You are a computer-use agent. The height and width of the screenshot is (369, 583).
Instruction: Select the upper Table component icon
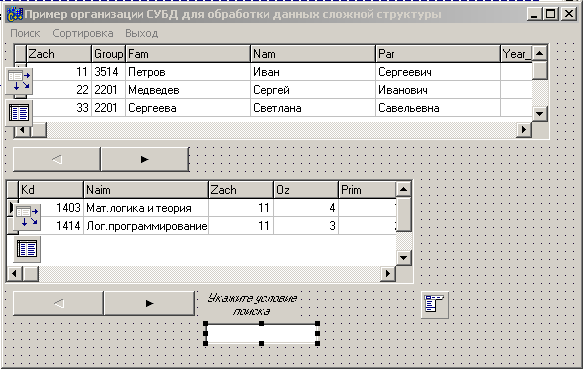point(19,113)
